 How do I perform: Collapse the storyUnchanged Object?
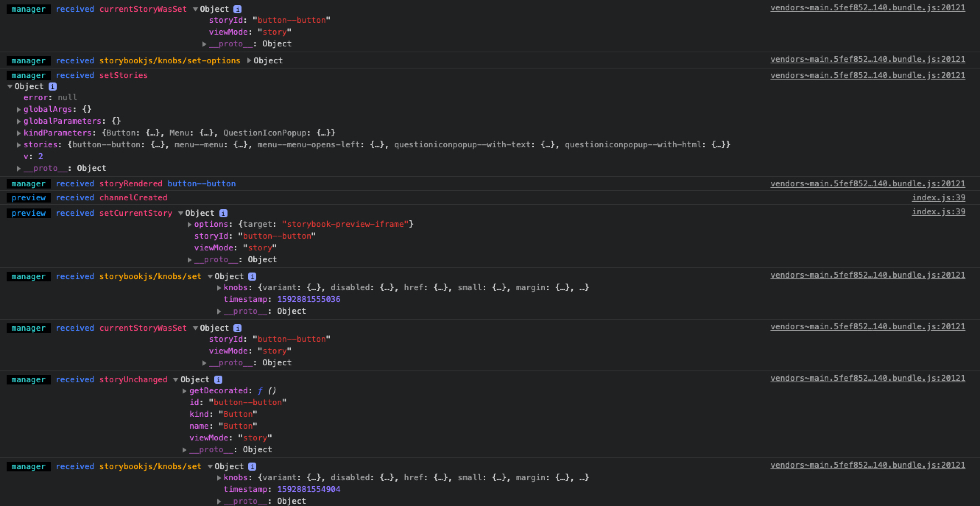pos(176,379)
